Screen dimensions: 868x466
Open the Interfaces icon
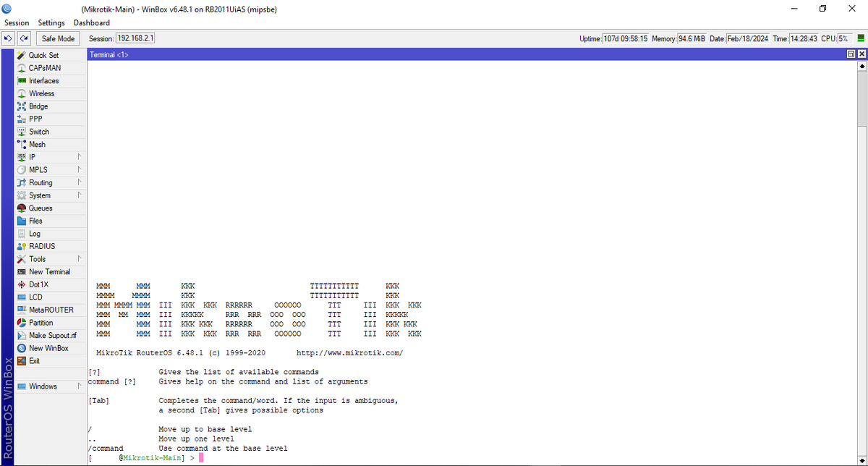coord(22,81)
